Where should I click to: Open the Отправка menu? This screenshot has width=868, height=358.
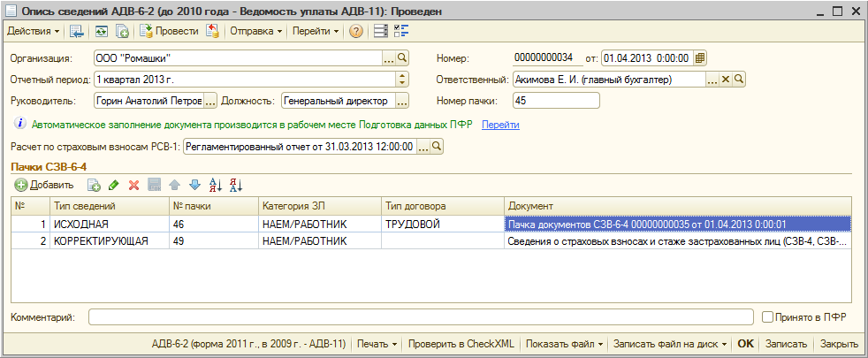[x=257, y=31]
